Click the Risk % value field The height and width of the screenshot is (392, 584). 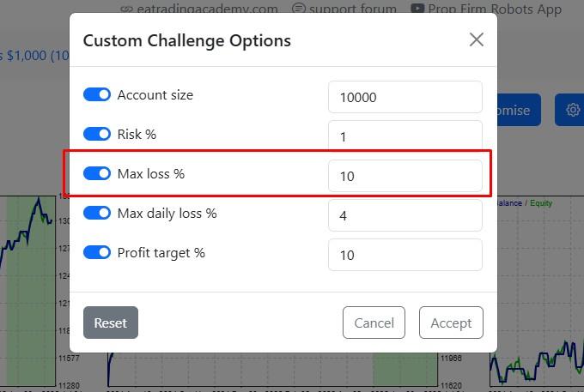[405, 136]
